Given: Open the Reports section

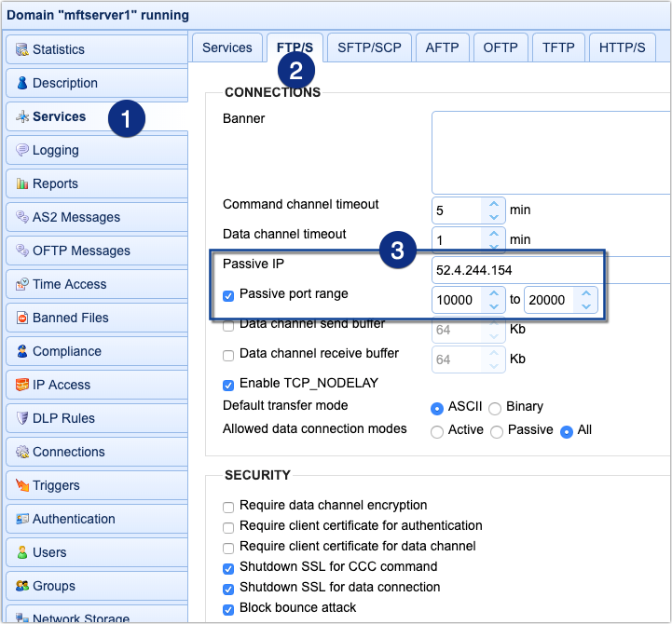Looking at the screenshot, I should pos(97,183).
